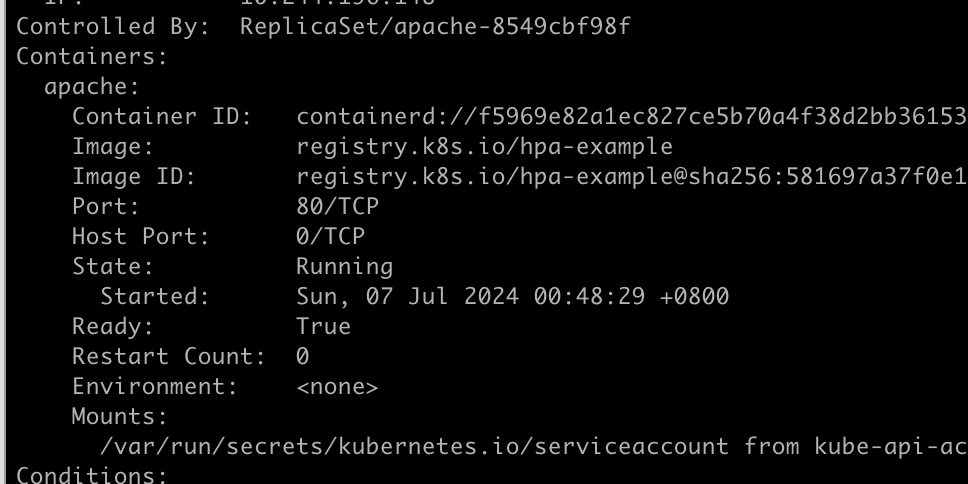Screen dimensions: 968x484
Task: Click the Mounts: label
Action: [120, 417]
